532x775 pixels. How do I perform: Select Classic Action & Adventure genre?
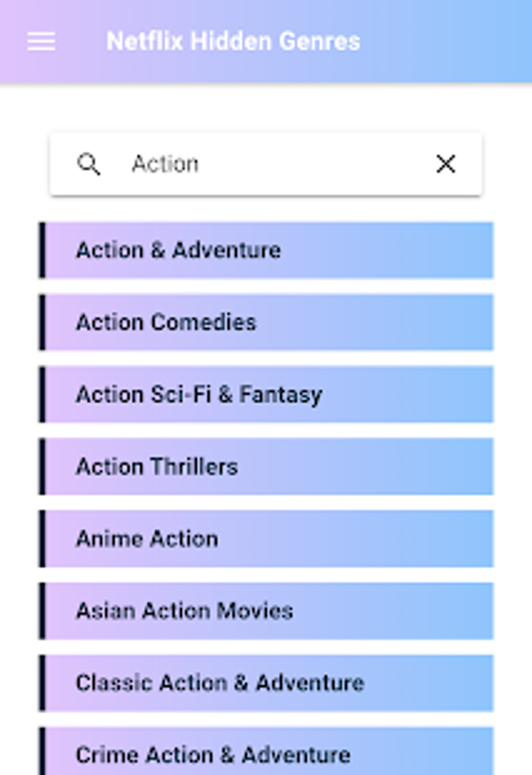[220, 683]
